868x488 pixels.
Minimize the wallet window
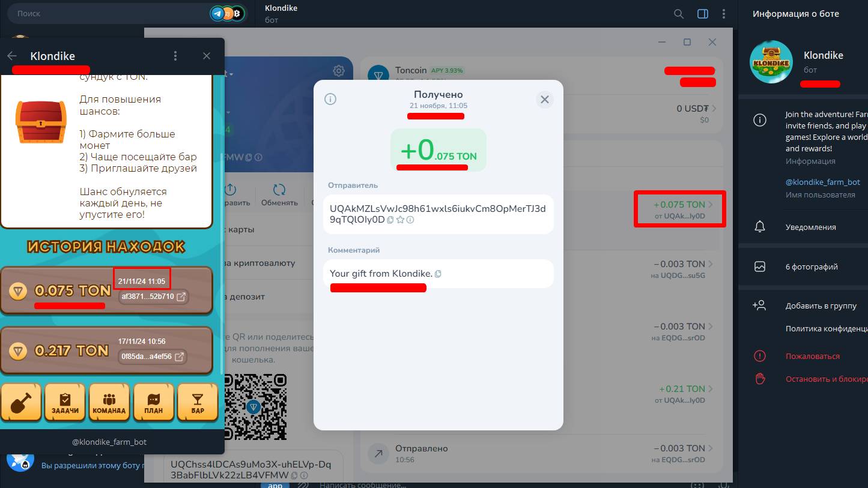(662, 43)
